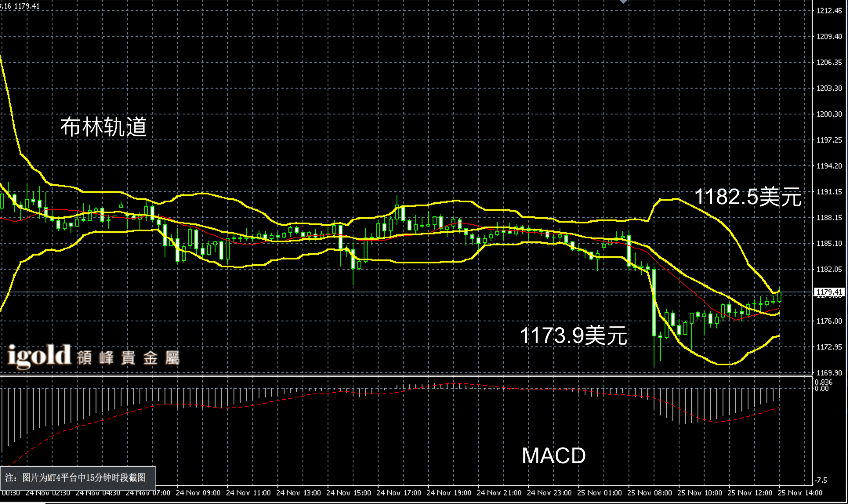Screen dimensions: 848x504
Task: Click the MACD -7.5 scale value
Action: point(821,480)
